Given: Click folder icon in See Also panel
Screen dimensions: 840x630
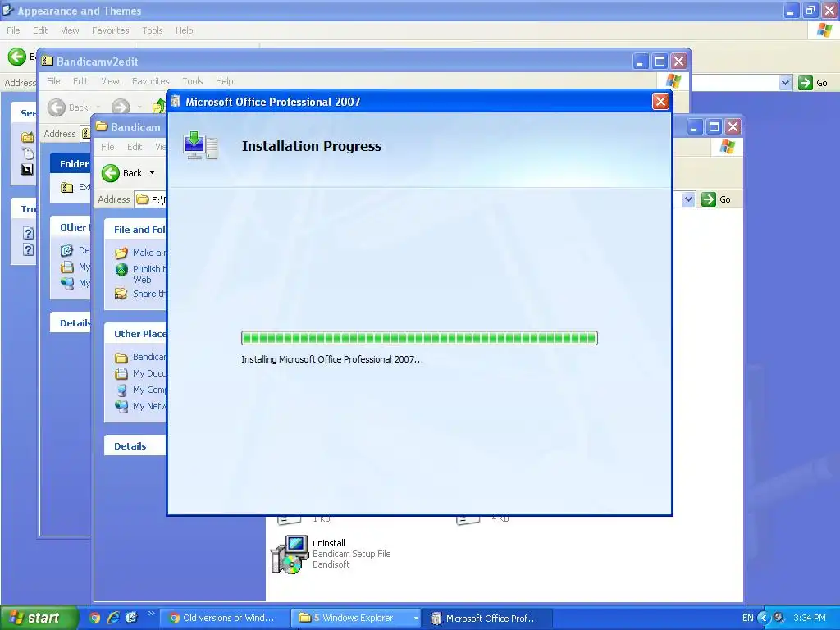Looking at the screenshot, I should [x=28, y=137].
